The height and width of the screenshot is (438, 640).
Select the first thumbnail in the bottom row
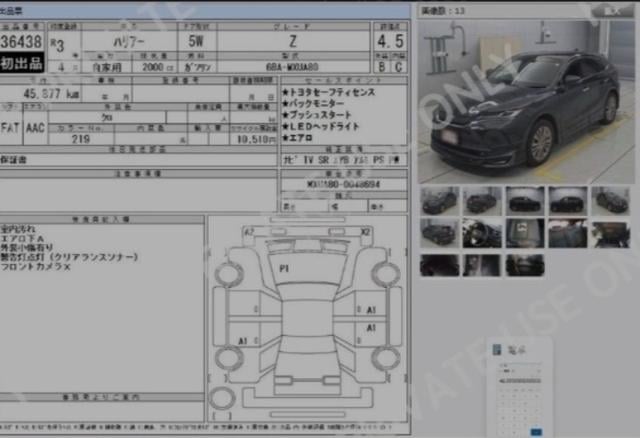click(x=440, y=265)
